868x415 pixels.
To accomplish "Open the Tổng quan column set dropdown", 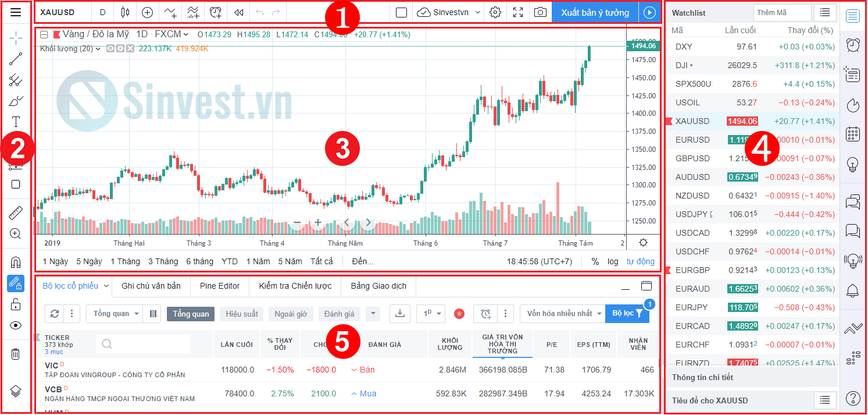I will [114, 314].
